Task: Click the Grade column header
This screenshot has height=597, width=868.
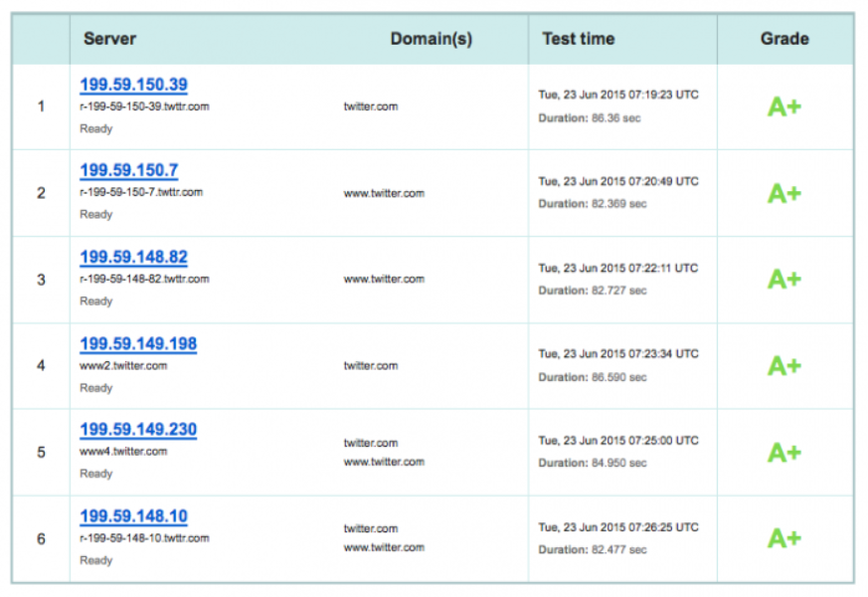Action: (784, 39)
